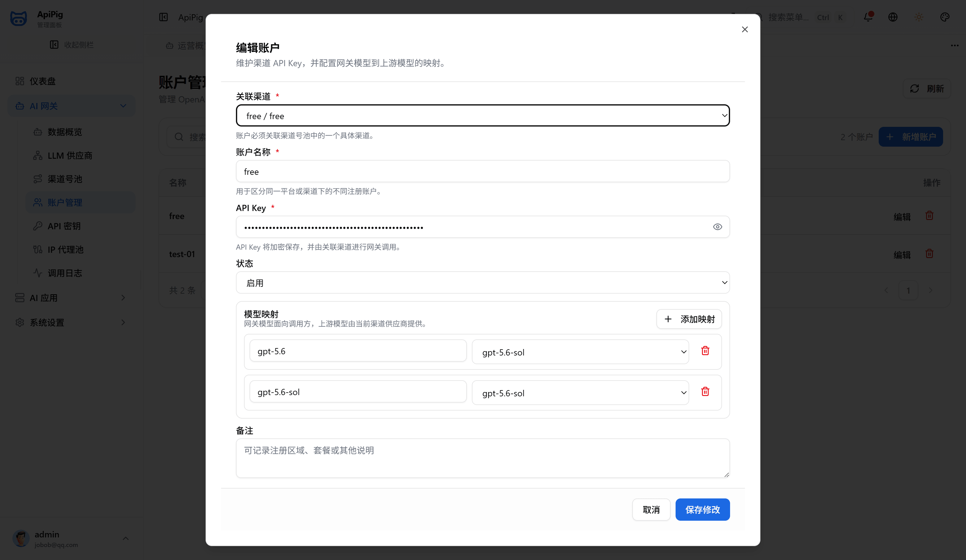This screenshot has width=966, height=560.
Task: Click the previous page arrow
Action: 886,290
